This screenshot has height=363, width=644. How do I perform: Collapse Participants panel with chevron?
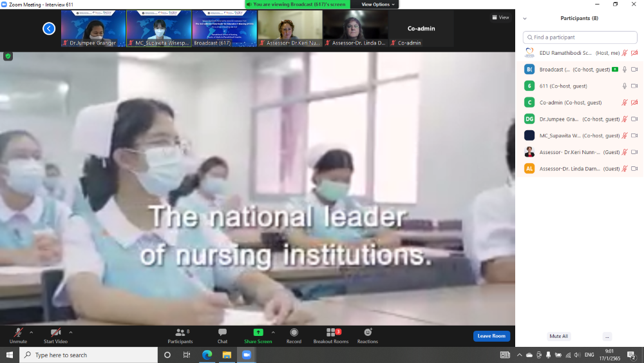(x=525, y=19)
